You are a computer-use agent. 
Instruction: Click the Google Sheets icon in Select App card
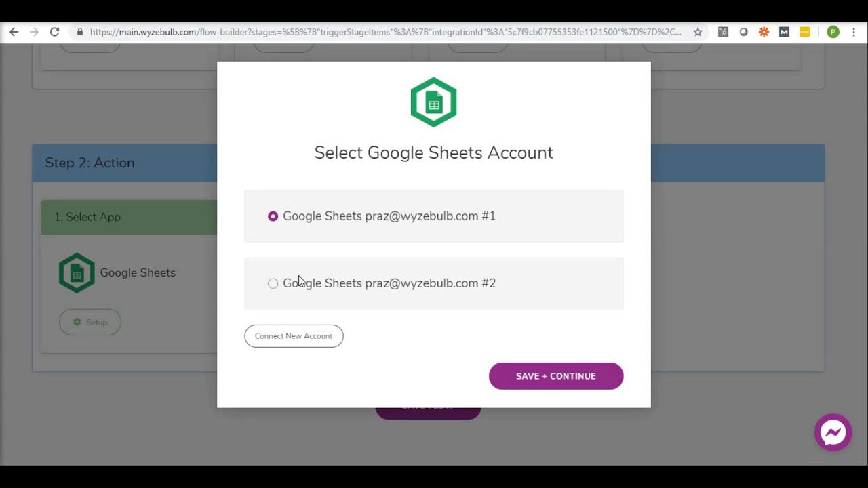pyautogui.click(x=77, y=272)
